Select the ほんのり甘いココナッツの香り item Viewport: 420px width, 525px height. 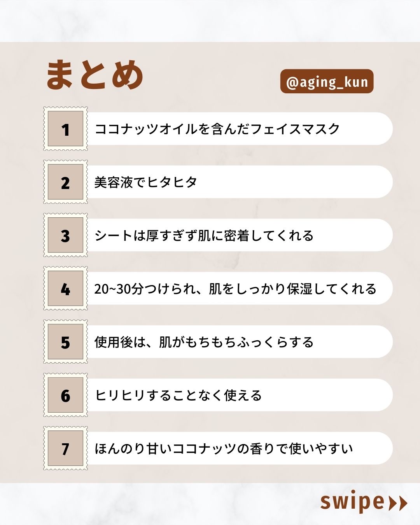tap(224, 448)
